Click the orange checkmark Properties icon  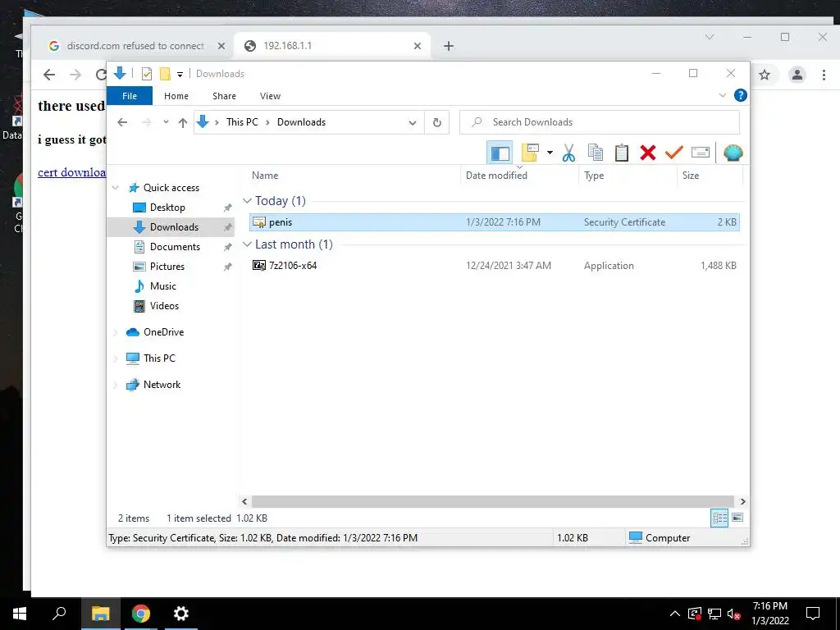click(x=674, y=153)
